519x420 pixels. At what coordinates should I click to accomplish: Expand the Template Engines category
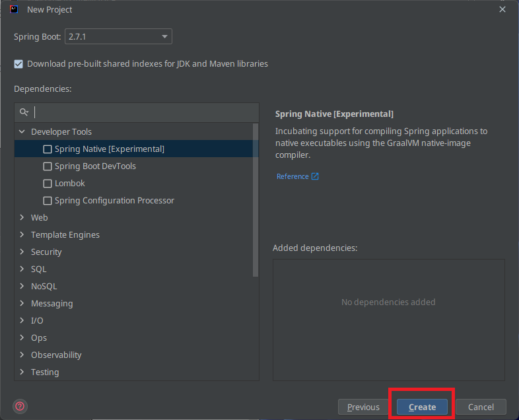22,234
